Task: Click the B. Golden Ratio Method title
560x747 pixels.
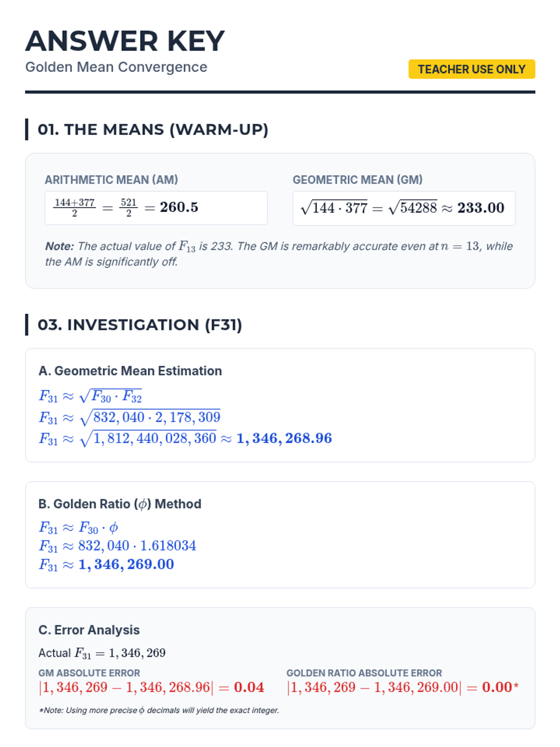Action: pos(120,504)
